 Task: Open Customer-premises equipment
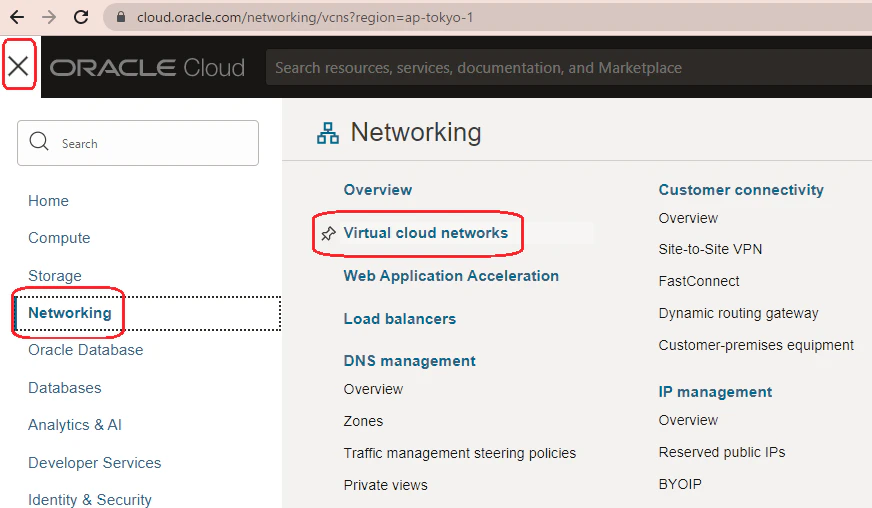pos(756,345)
